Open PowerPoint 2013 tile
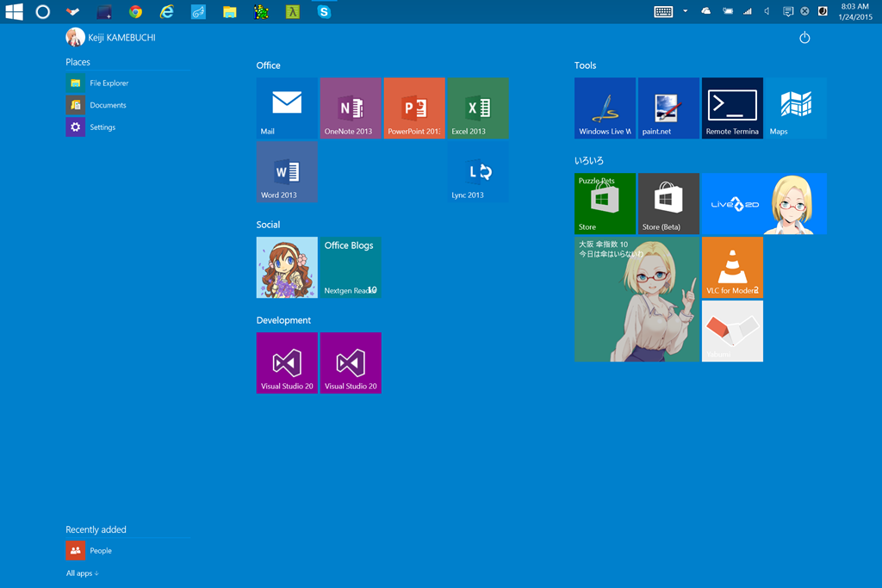 (x=414, y=108)
